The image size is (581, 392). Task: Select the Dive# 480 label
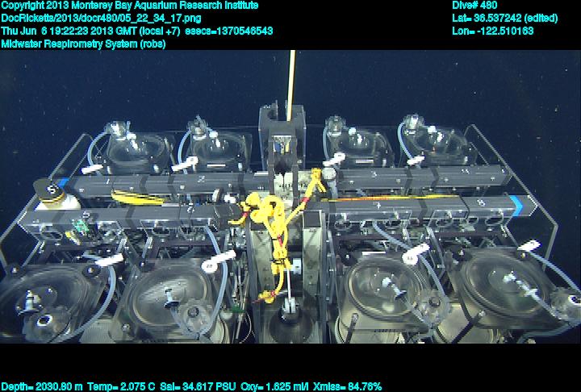(x=475, y=6)
